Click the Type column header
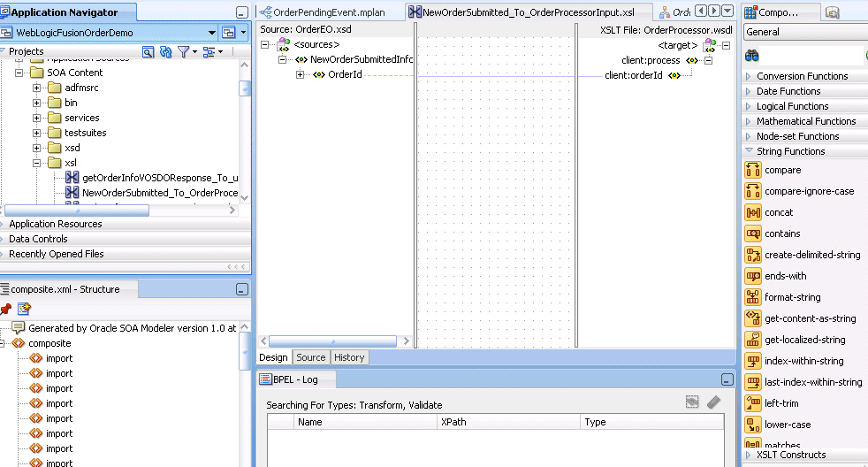Viewport: 868px width, 467px height. pos(652,422)
